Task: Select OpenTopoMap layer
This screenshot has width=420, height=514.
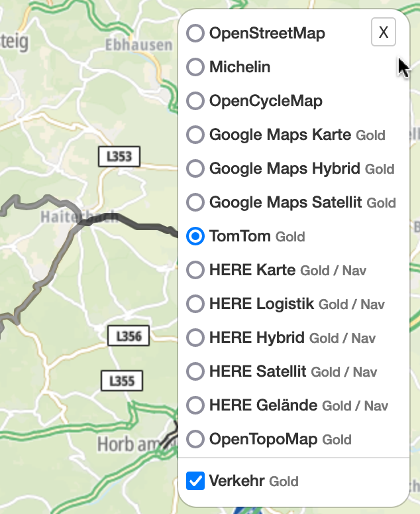Action: [x=195, y=439]
